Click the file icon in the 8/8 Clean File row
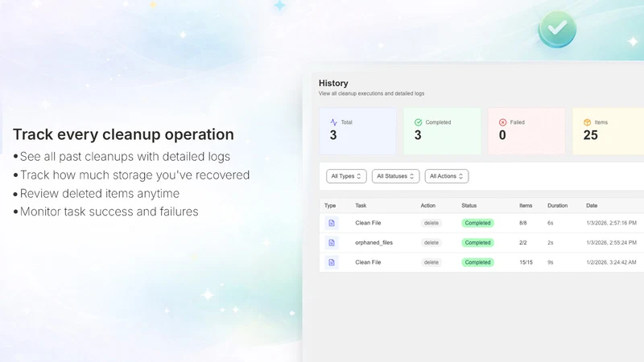644x362 pixels. click(x=332, y=223)
